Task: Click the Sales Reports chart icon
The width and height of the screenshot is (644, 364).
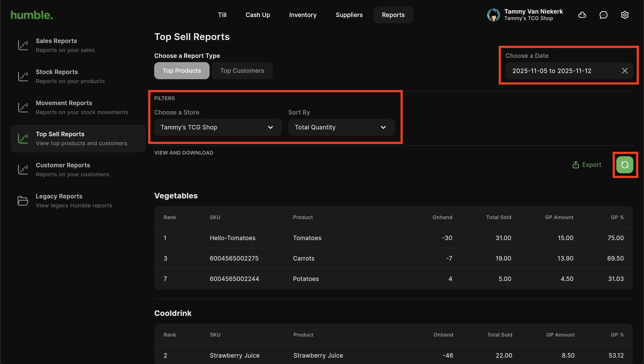Action: [23, 45]
